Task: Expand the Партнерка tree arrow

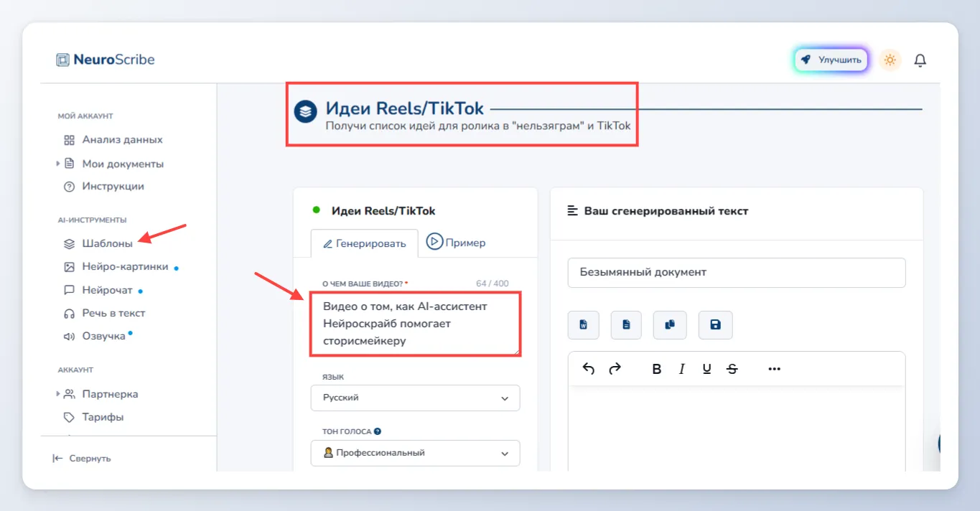Action: pyautogui.click(x=58, y=394)
